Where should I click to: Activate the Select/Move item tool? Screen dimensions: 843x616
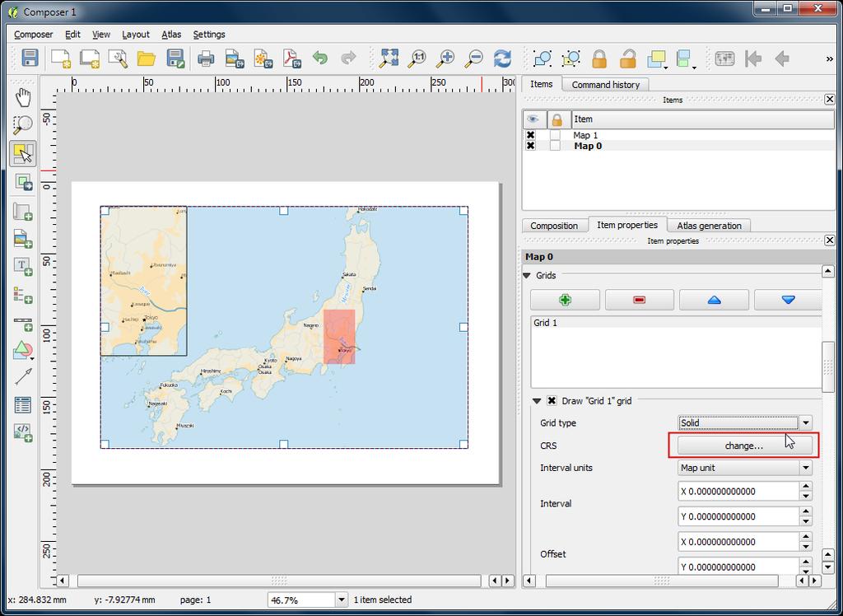click(x=23, y=154)
